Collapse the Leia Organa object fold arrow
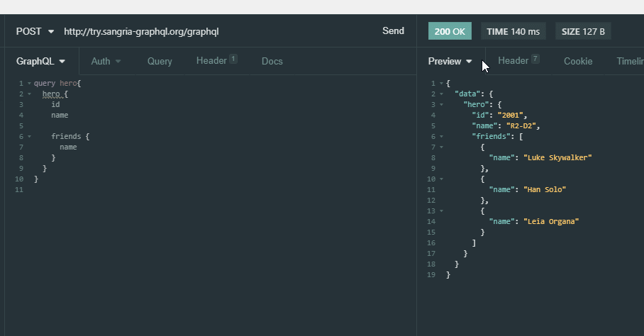 [x=442, y=211]
